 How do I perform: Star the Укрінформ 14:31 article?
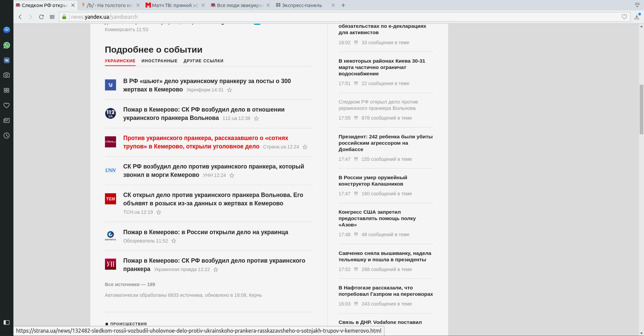coord(229,90)
